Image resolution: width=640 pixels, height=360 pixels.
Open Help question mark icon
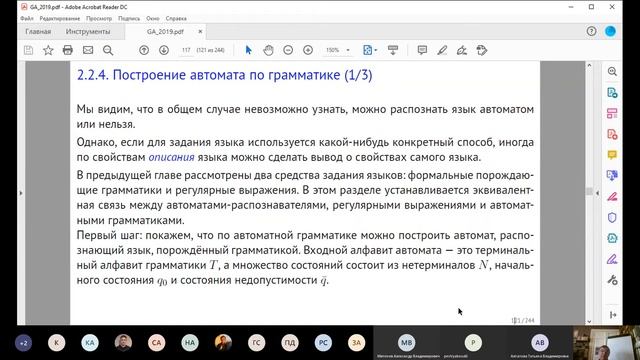coord(591,31)
